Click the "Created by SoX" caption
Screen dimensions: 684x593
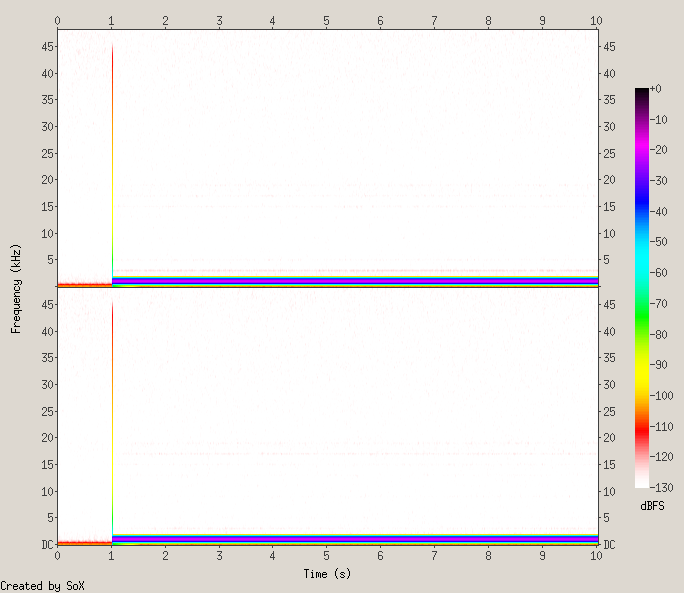point(42,586)
